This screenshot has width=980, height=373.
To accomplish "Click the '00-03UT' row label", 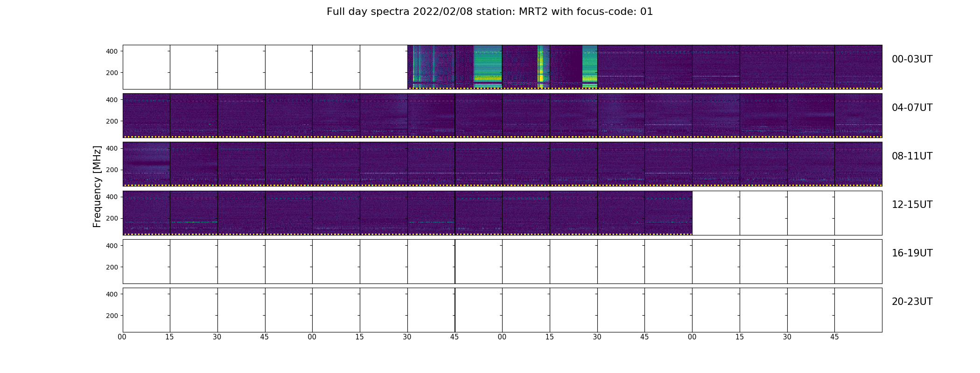I will [x=912, y=59].
